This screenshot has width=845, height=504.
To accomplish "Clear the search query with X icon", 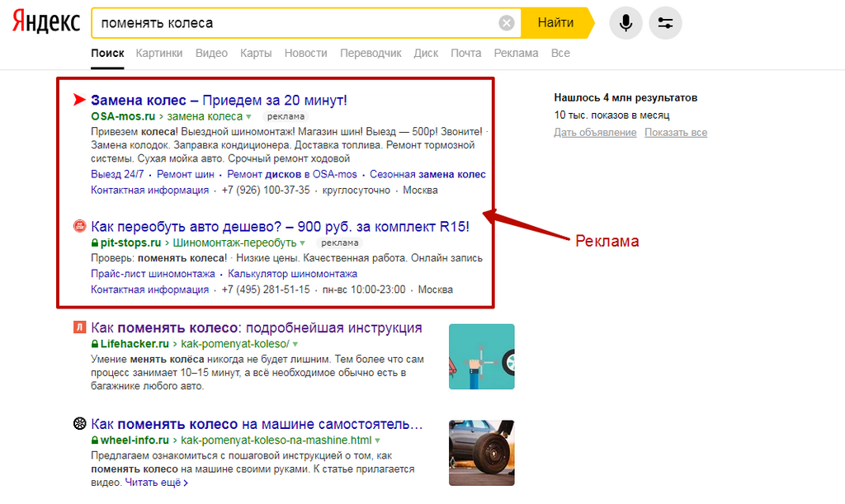I will 506,23.
